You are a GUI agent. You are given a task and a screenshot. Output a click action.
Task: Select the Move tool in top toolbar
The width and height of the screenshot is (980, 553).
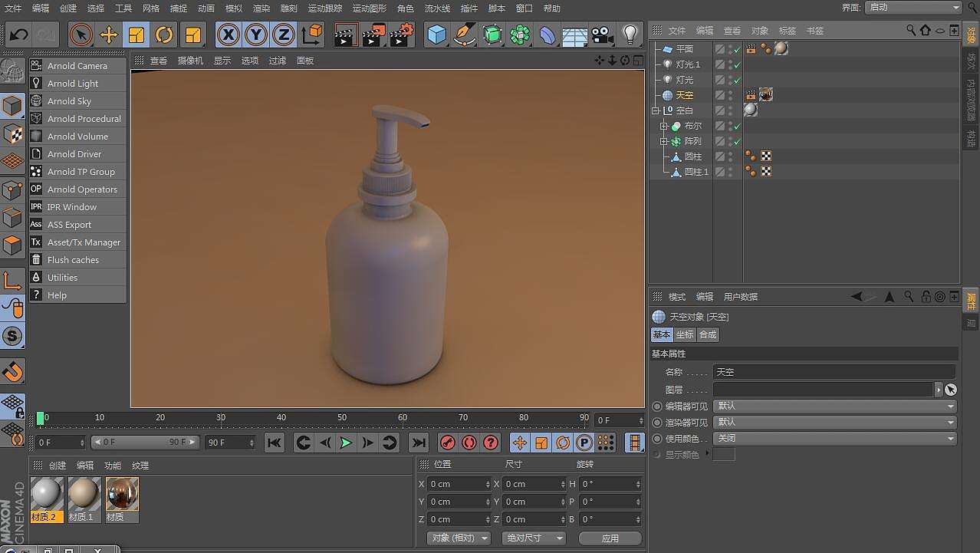[x=108, y=35]
